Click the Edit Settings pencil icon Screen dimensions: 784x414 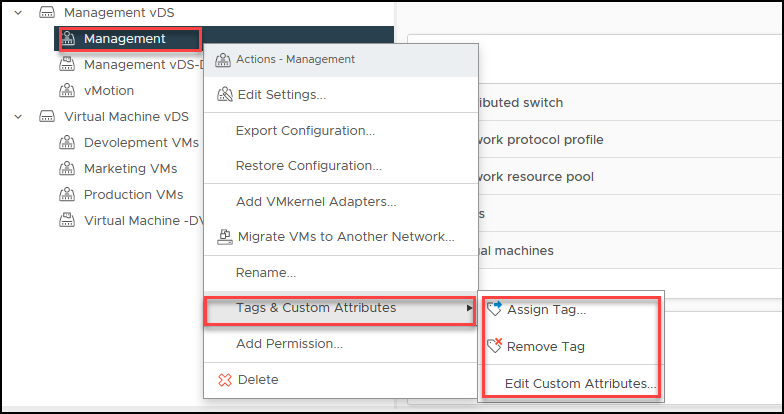[x=225, y=94]
